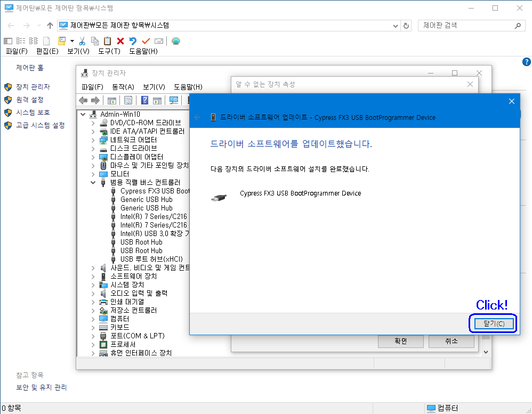Open the 고급 시스템 설정 sidebar link
Viewport: 532px width, 414px height.
pos(41,125)
